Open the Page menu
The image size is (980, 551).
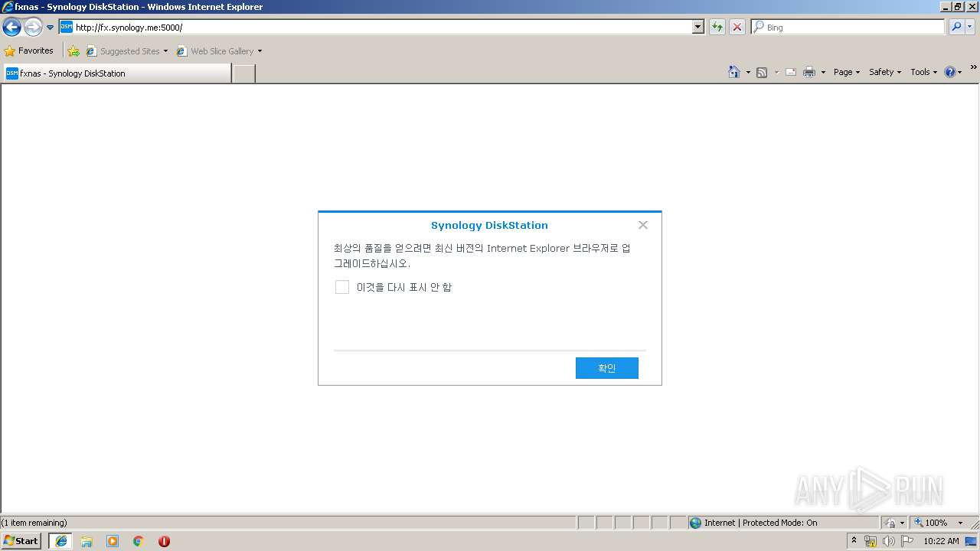point(847,72)
